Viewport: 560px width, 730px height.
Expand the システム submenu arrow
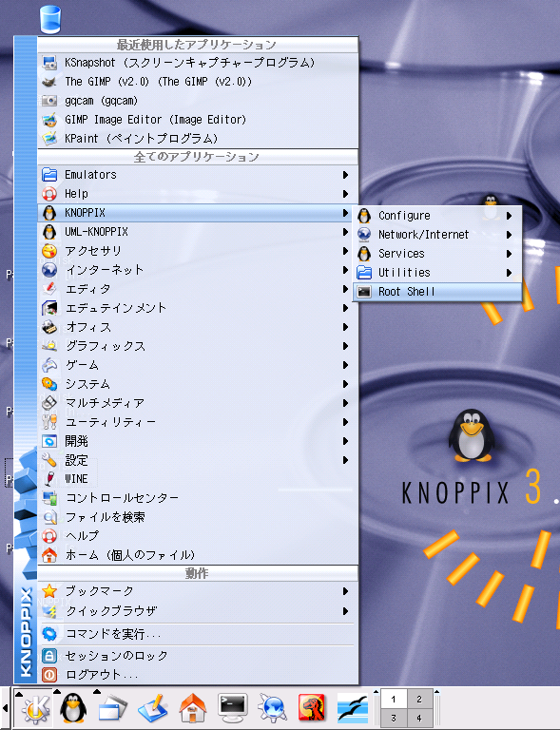(x=345, y=384)
